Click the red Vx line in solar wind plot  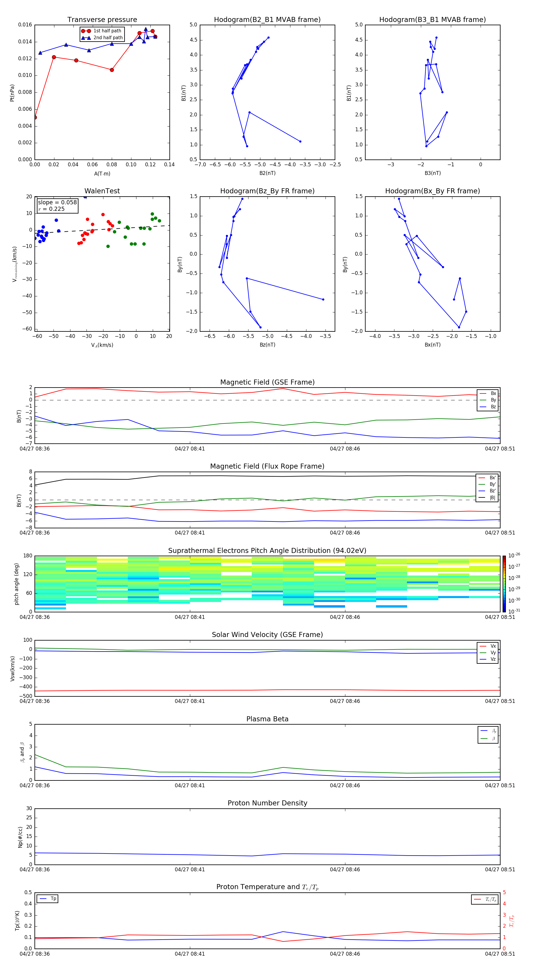(267, 690)
